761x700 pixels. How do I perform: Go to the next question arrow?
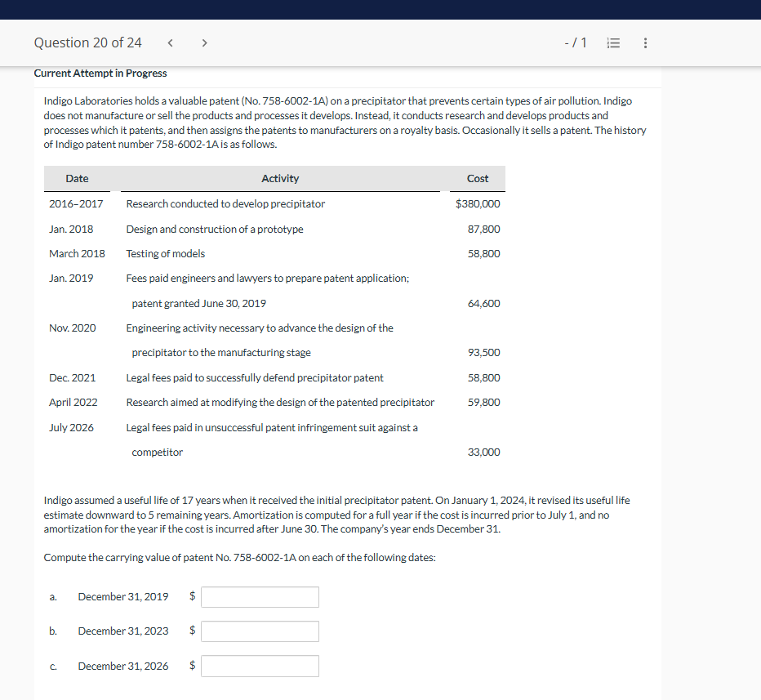[204, 42]
